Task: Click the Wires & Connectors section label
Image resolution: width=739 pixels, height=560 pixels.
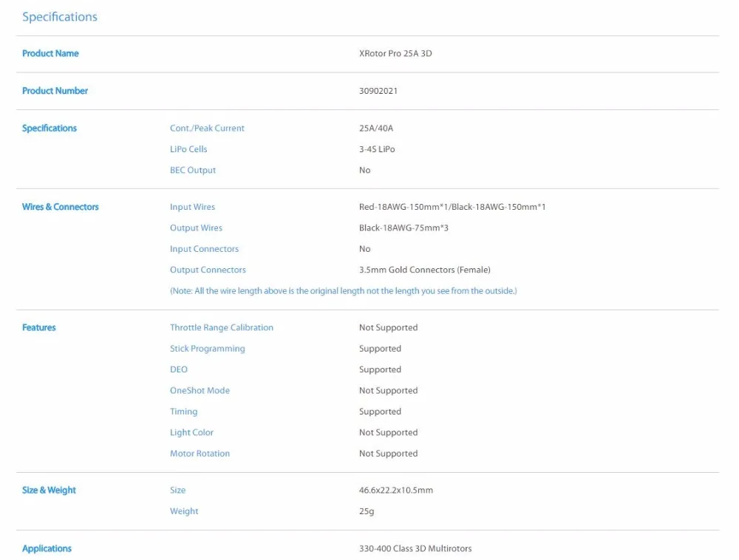Action: 61,207
